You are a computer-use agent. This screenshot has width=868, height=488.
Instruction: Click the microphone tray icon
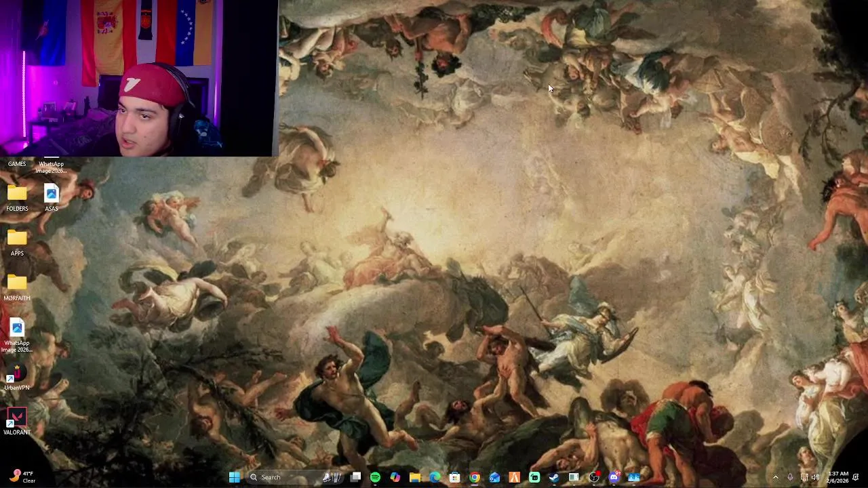[790, 477]
